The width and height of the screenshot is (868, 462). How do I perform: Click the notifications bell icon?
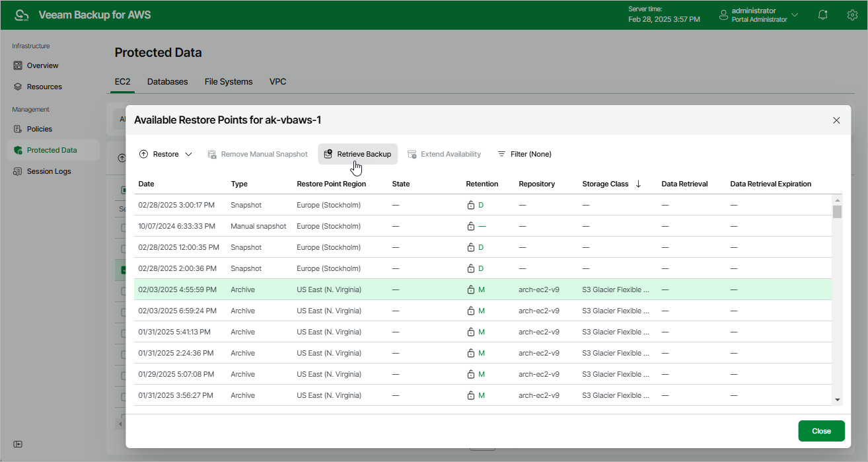[823, 15]
